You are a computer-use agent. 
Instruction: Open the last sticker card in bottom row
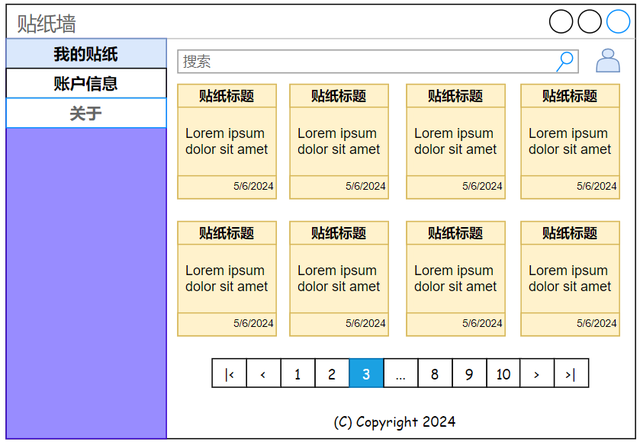pyautogui.click(x=570, y=279)
